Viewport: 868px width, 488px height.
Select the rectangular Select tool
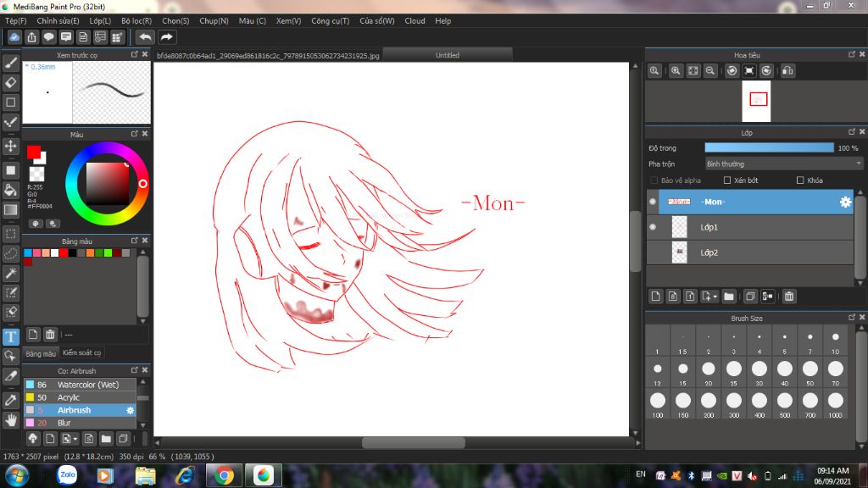(x=10, y=234)
